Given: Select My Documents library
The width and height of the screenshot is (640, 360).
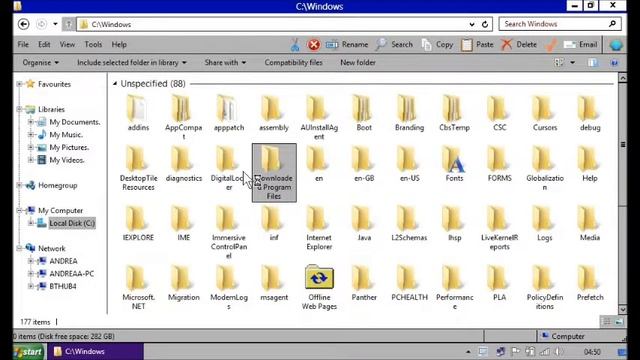Looking at the screenshot, I should pos(75,122).
